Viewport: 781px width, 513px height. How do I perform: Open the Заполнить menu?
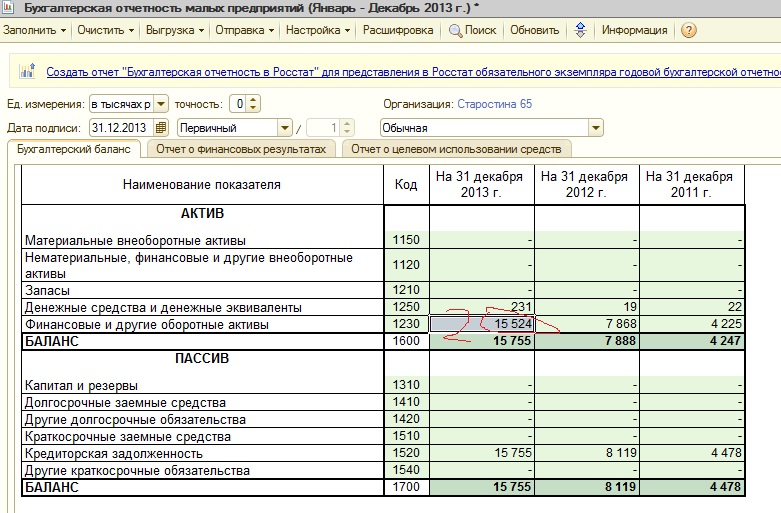pos(34,30)
